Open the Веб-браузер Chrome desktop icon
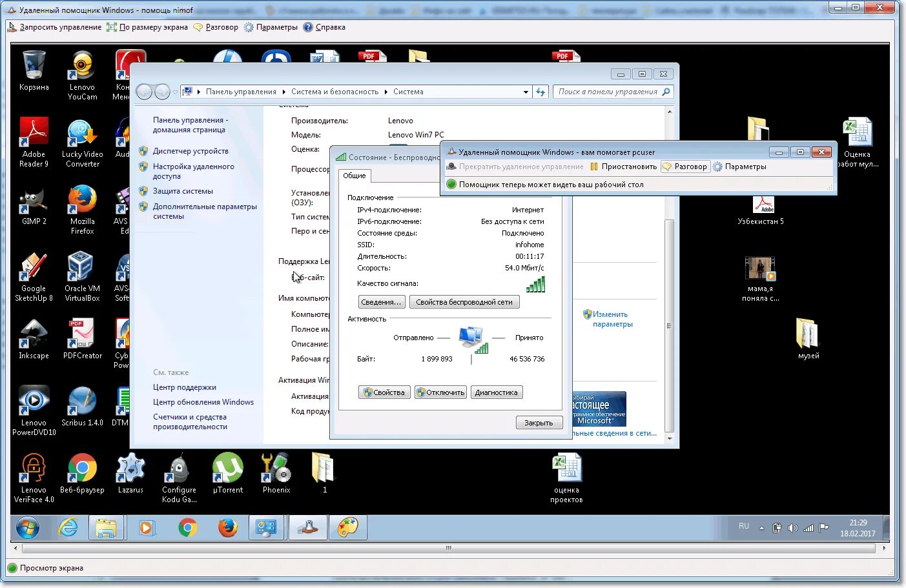This screenshot has width=906, height=588. (82, 474)
